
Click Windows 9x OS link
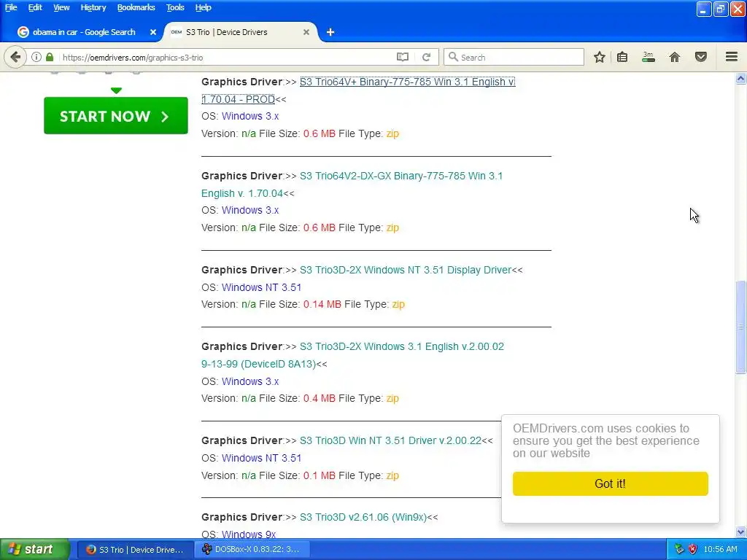(x=249, y=534)
